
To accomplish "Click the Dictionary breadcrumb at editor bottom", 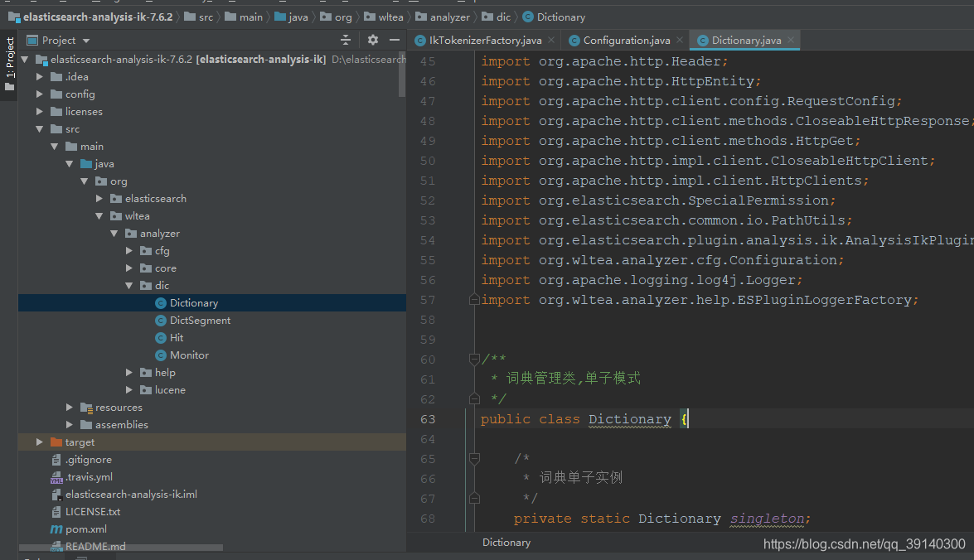I will tap(506, 543).
